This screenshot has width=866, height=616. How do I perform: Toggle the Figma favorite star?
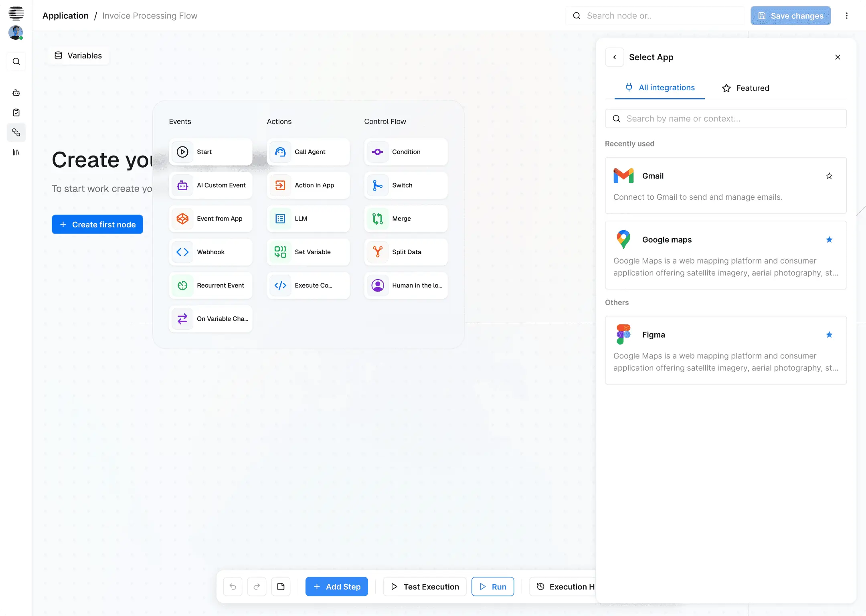pos(829,334)
